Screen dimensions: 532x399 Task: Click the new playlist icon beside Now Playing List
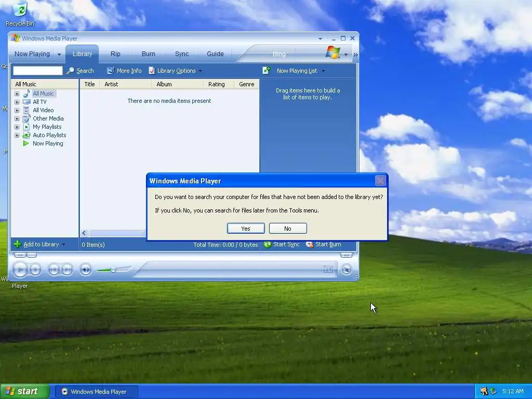click(x=267, y=71)
